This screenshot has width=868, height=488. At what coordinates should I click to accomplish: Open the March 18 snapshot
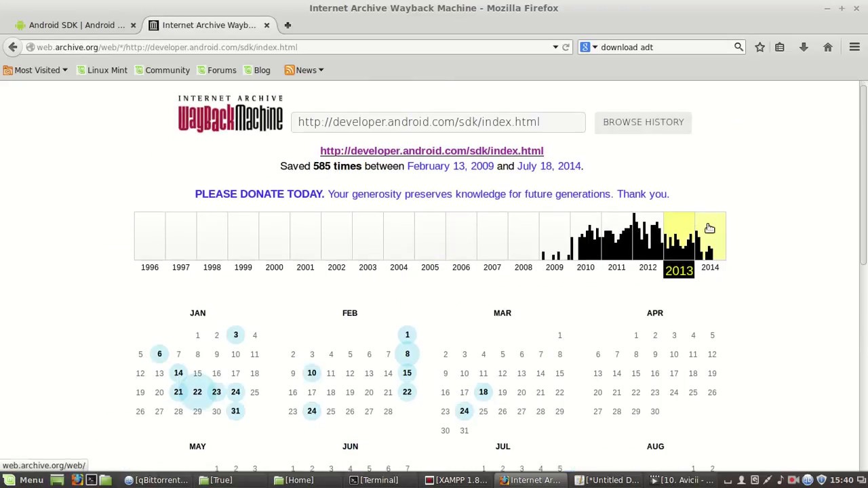coord(484,392)
